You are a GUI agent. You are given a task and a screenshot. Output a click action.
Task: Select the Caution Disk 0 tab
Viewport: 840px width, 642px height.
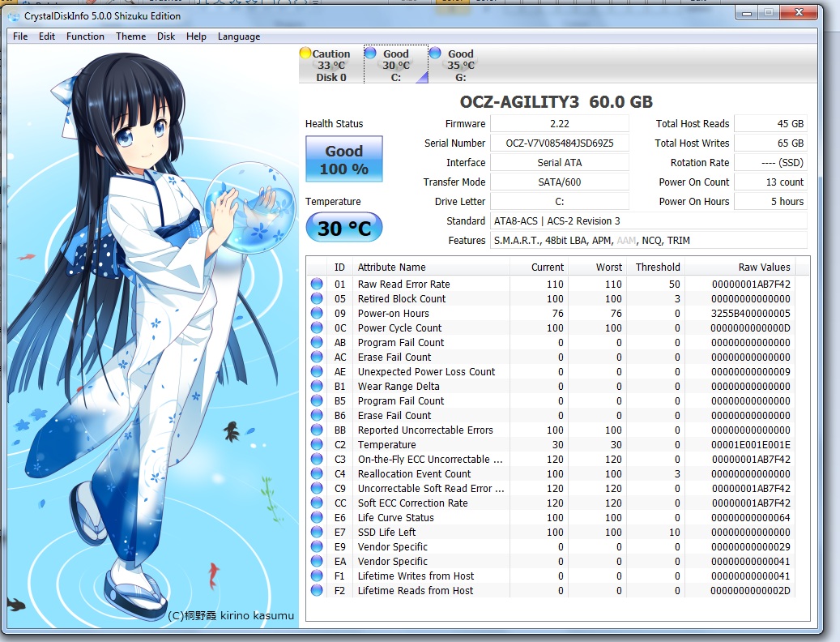[330, 65]
